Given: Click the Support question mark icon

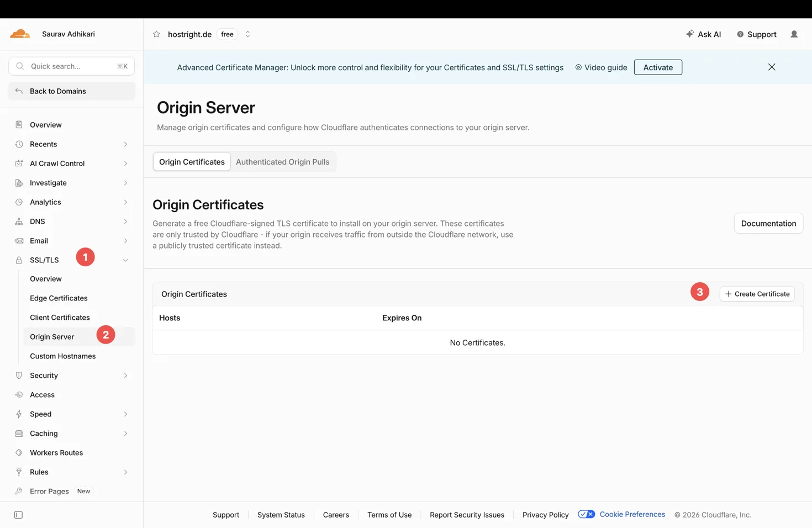Looking at the screenshot, I should (740, 34).
